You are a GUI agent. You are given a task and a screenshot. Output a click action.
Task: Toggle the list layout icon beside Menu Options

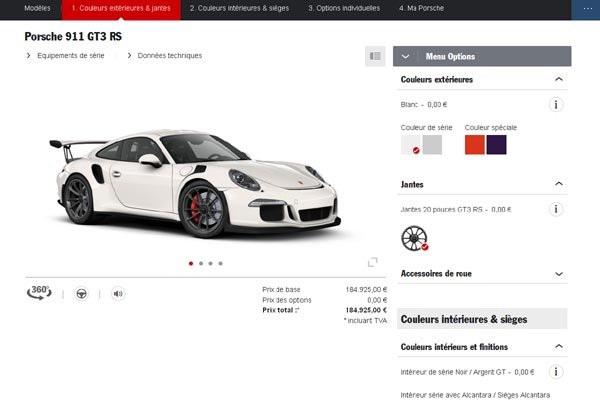[375, 56]
